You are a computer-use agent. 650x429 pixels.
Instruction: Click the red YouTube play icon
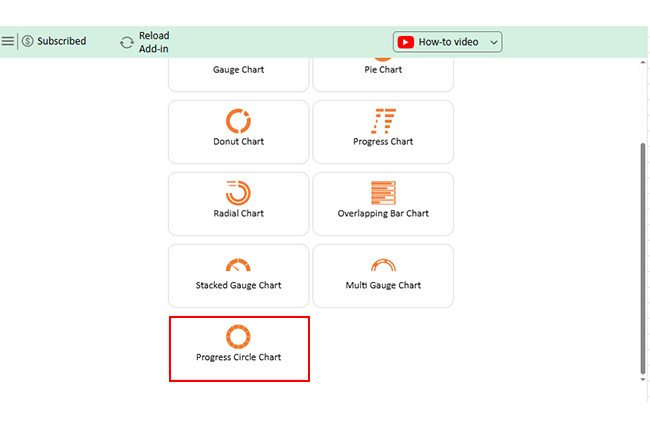(405, 42)
